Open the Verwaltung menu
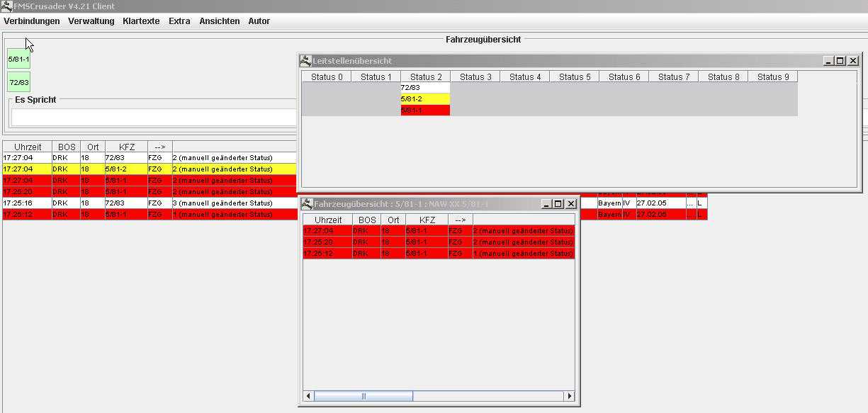 91,21
